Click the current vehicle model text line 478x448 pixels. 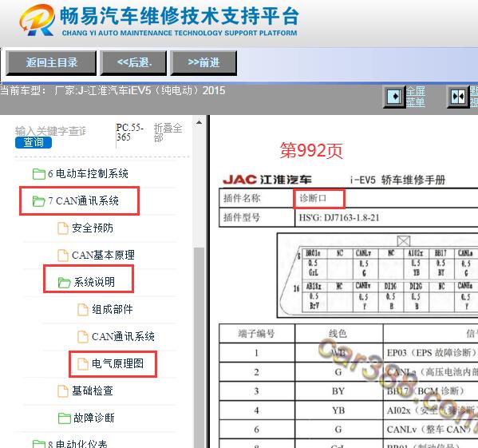tap(113, 90)
